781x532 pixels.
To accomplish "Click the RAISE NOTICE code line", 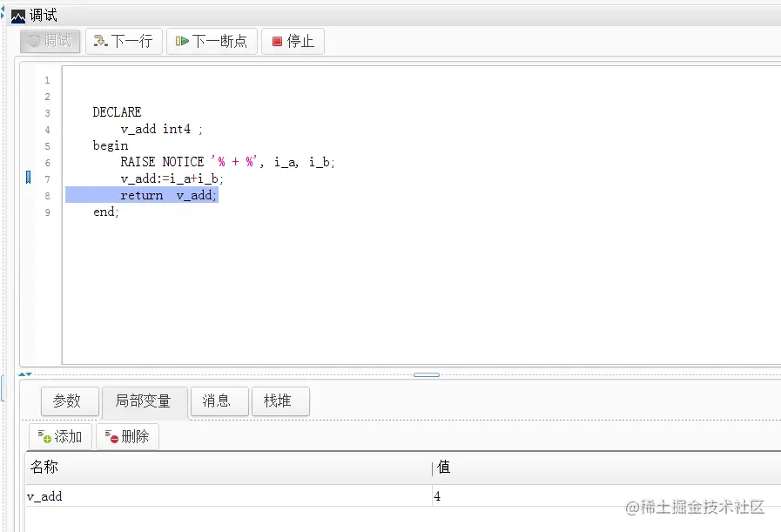I will (x=227, y=162).
